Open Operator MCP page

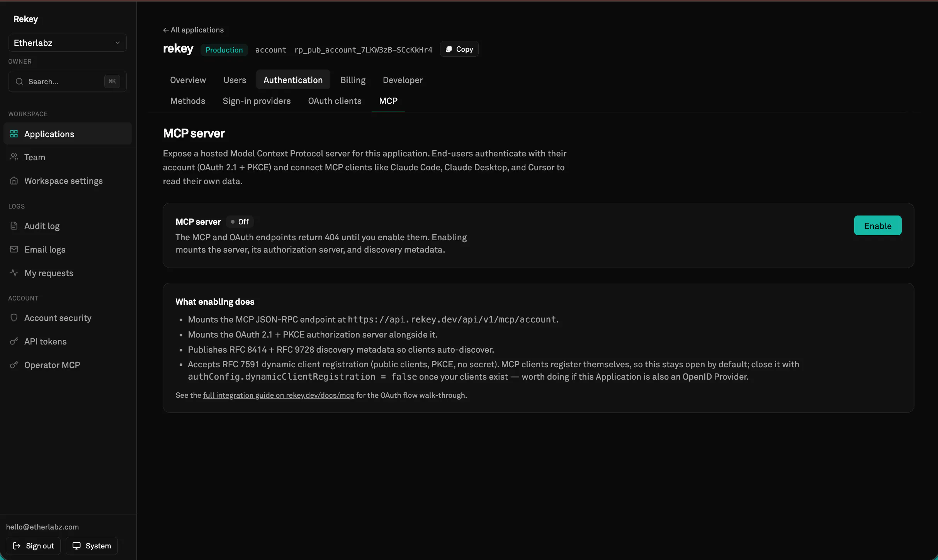pyautogui.click(x=68, y=365)
